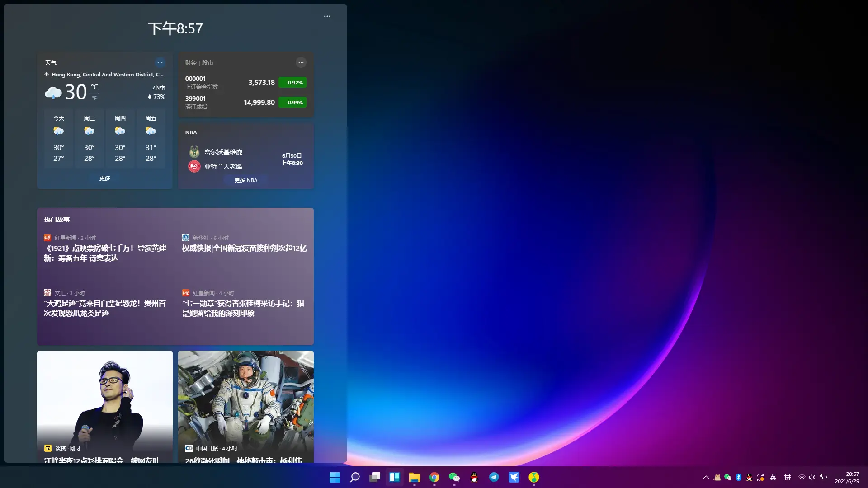Select the Atlanta Hawks team logo

194,166
